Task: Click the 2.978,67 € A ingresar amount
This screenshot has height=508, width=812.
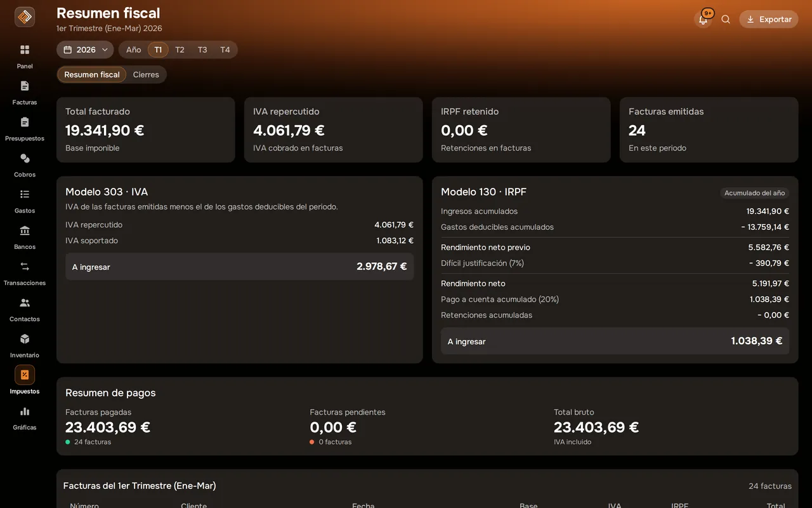Action: [x=382, y=267]
